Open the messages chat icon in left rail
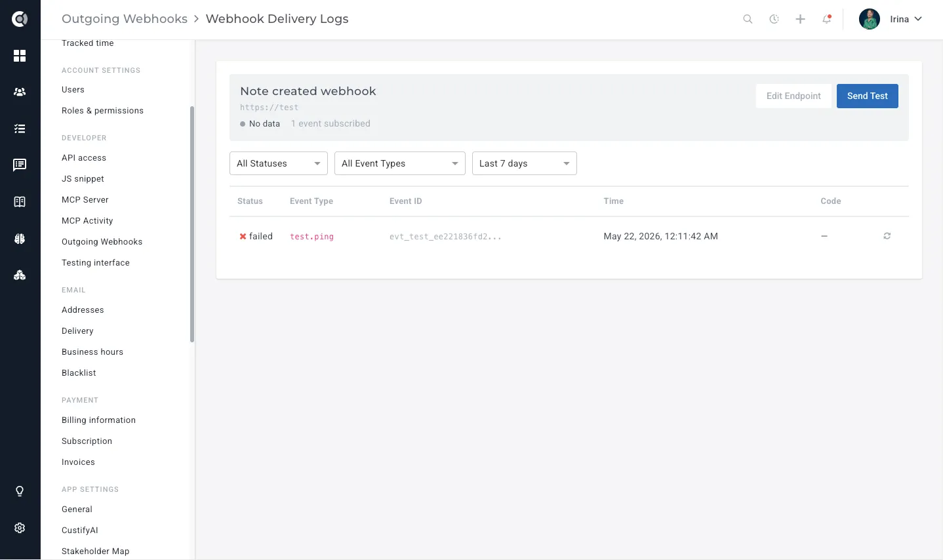This screenshot has height=560, width=943. pos(20,165)
